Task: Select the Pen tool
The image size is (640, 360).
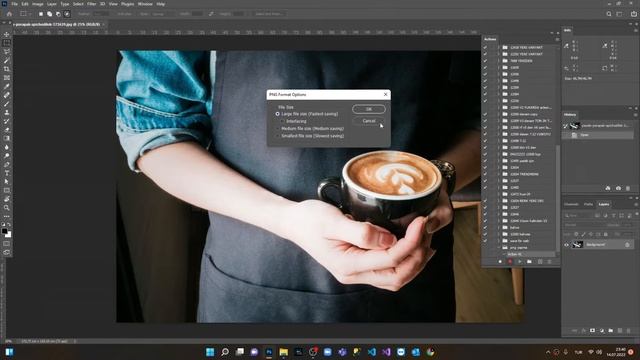Action: pyautogui.click(x=7, y=164)
